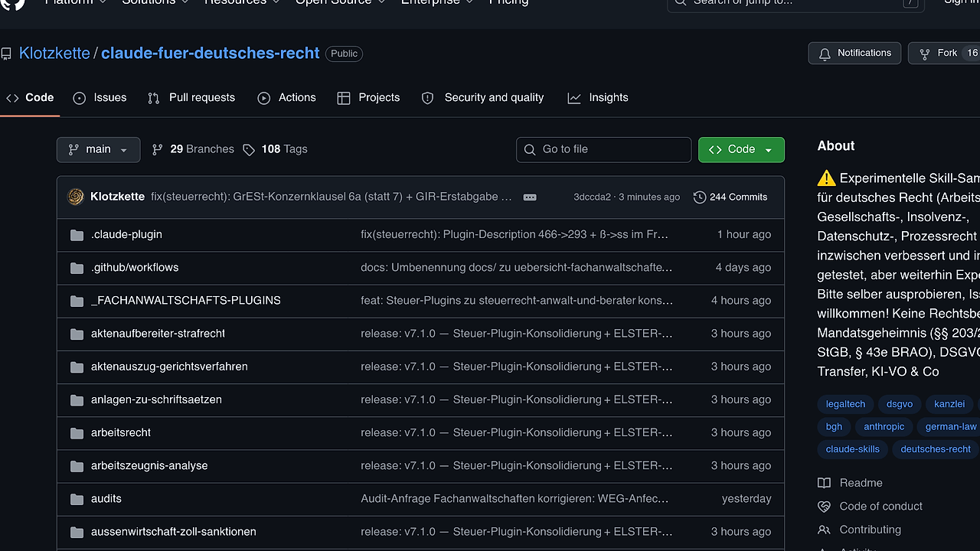View the 244 Commits history

tap(730, 197)
